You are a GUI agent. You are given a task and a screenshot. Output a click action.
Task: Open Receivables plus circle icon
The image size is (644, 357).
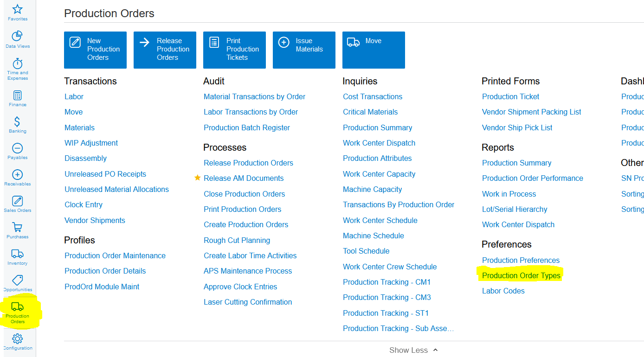click(x=17, y=175)
